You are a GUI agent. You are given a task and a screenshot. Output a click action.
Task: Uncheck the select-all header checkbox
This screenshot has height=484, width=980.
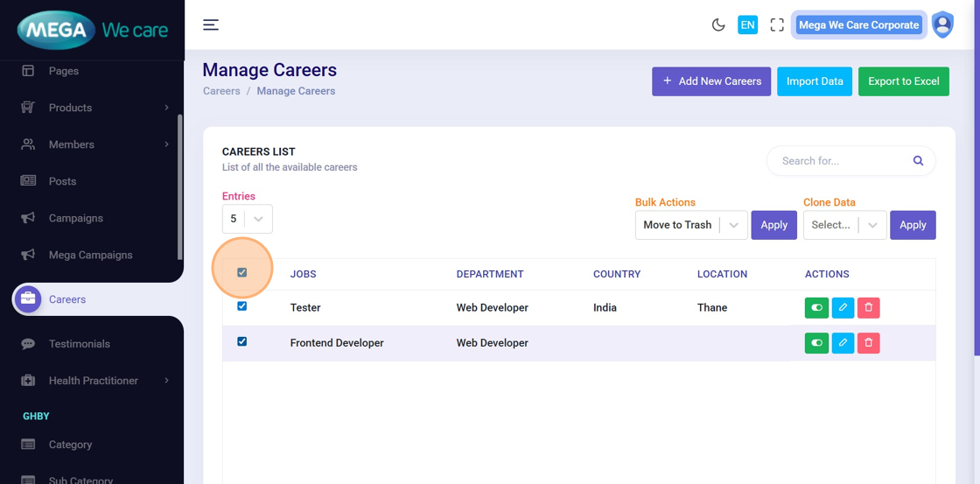242,272
